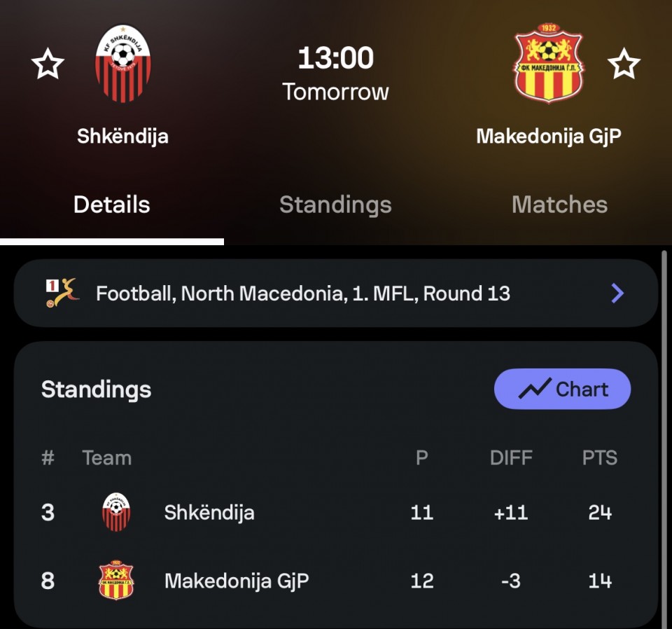
Task: Open the Details tab
Action: pyautogui.click(x=112, y=205)
